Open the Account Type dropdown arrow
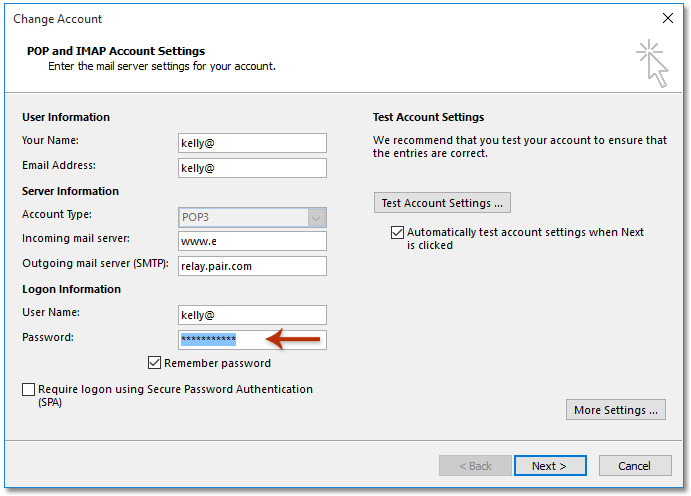The height and width of the screenshot is (496, 691). click(316, 217)
